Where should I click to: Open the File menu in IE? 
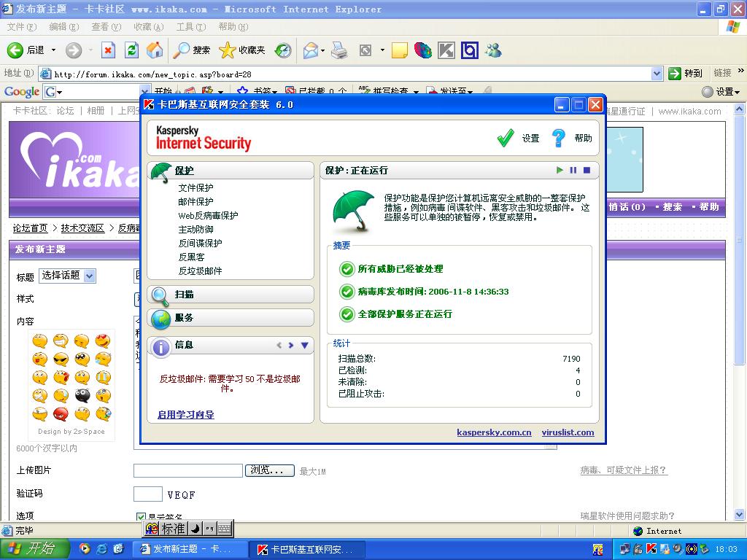21,27
